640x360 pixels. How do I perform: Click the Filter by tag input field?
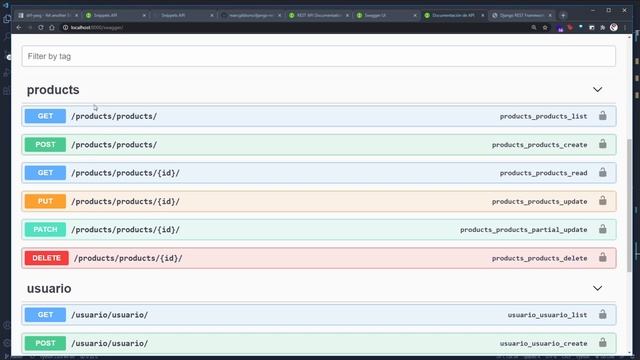[319, 56]
